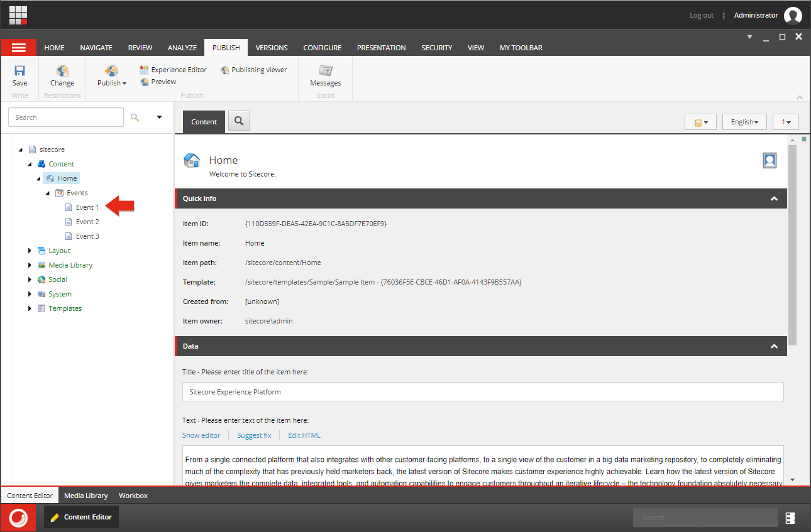Viewport: 811px width, 532px height.
Task: Switch to the VERSIONS ribbon tab
Action: tap(272, 48)
